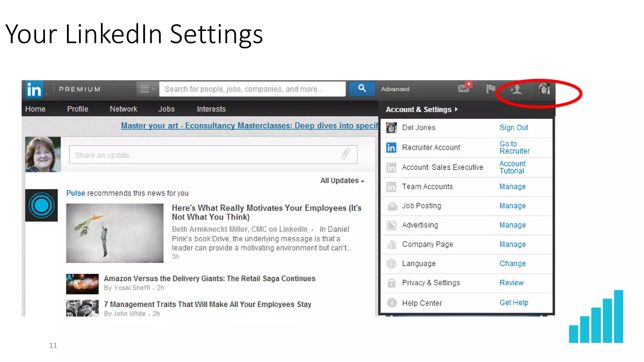
Task: Click the Pulse logo icon
Action: coord(42,206)
